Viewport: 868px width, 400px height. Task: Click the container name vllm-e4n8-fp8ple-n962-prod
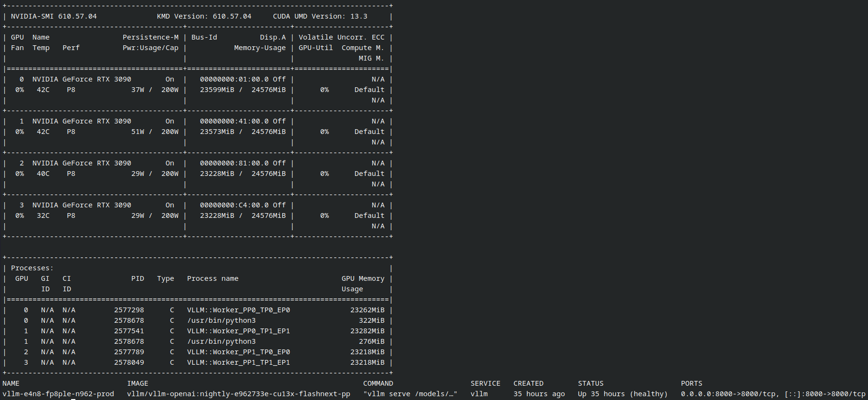pos(58,394)
